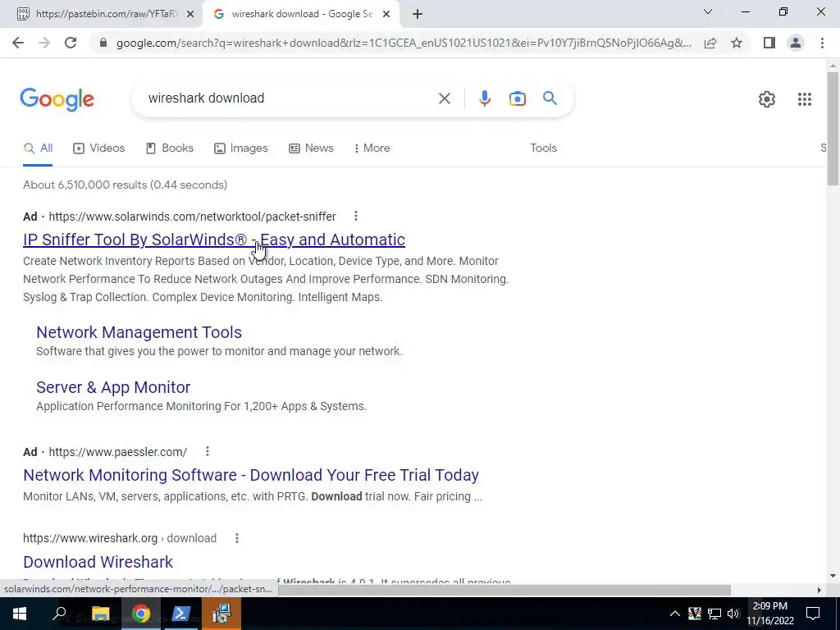The image size is (840, 630).
Task: Click into the Google search box
Action: click(x=288, y=98)
